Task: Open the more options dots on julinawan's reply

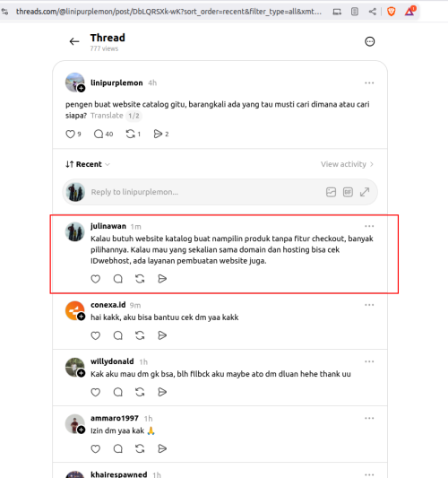Action: coord(369,226)
